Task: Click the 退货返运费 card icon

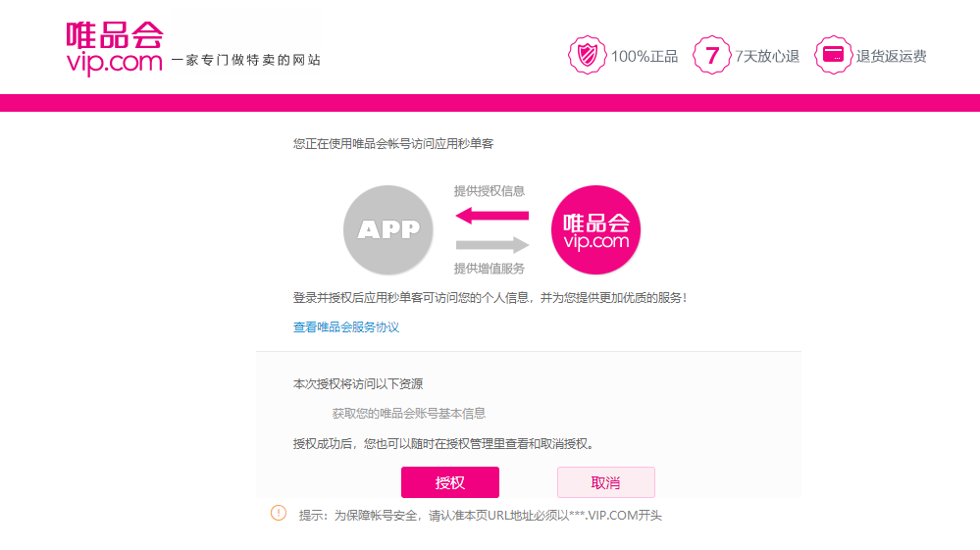Action: tap(833, 55)
